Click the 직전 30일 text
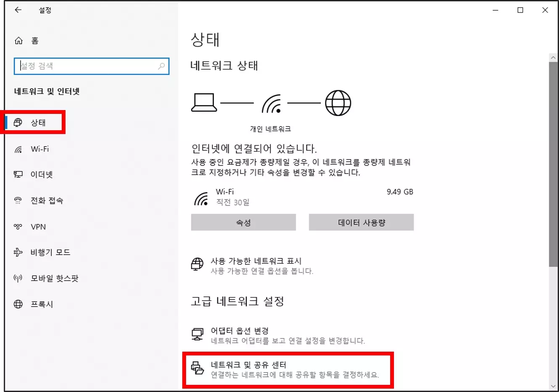 point(233,203)
